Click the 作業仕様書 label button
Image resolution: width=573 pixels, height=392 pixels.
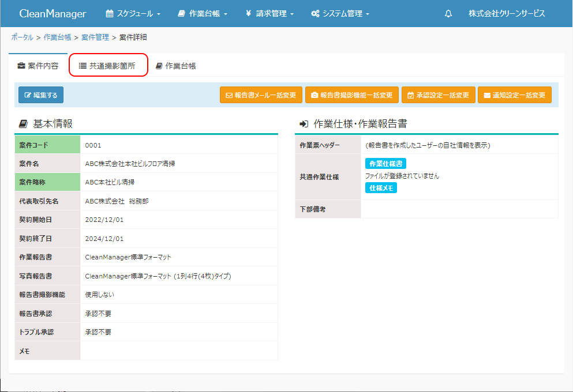pyautogui.click(x=385, y=164)
